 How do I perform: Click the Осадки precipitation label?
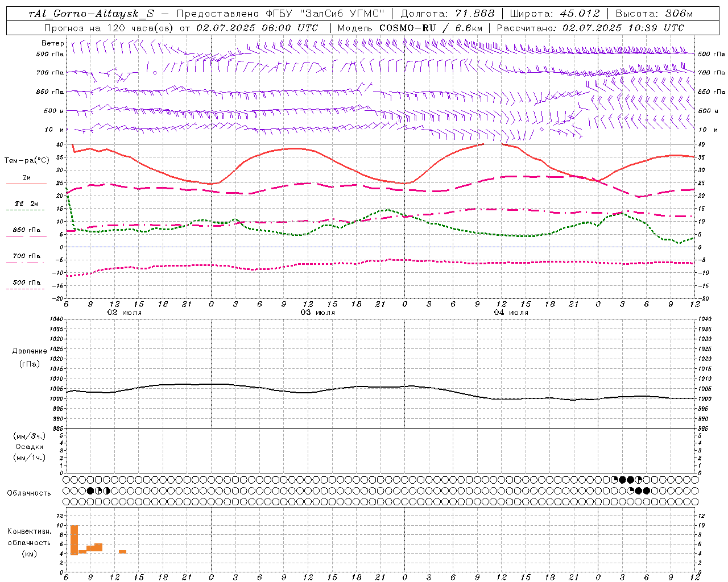30,447
